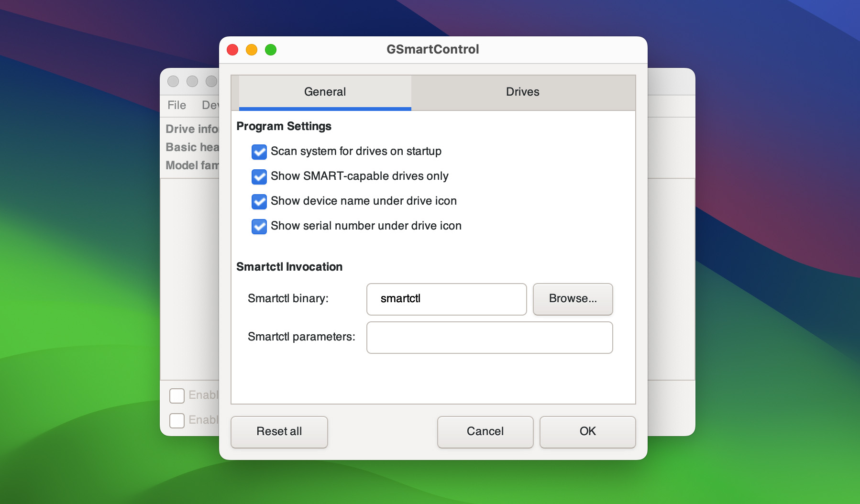Switch to the Drives tab
860x504 pixels.
click(x=523, y=92)
